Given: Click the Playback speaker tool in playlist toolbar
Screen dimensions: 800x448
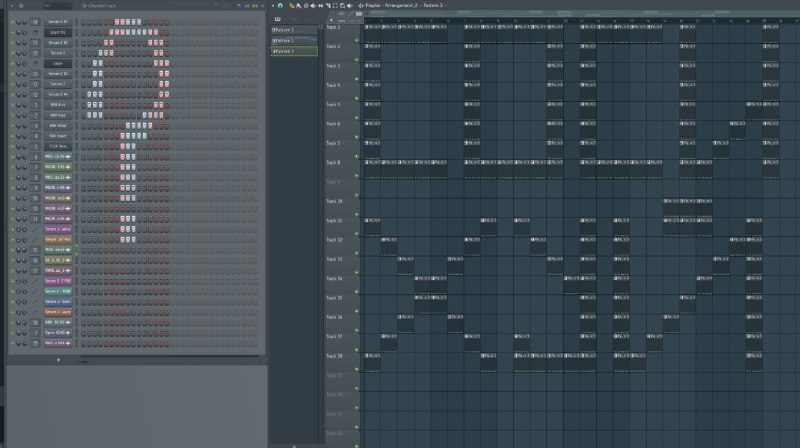Looking at the screenshot, I should coord(349,6).
